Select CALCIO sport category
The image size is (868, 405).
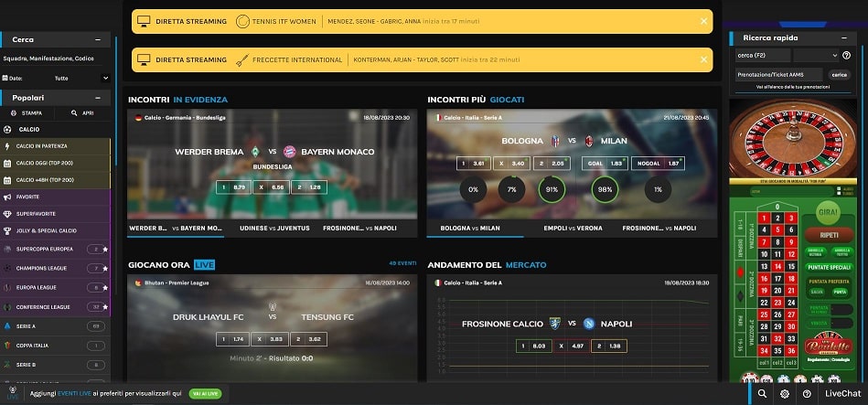click(x=56, y=130)
